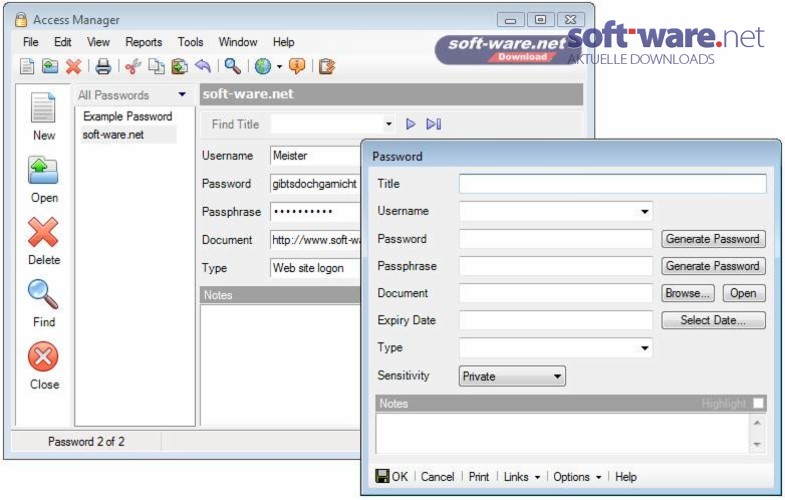Viewport: 785px width, 500px height.
Task: Click the Document input field in dialog
Action: [x=556, y=293]
